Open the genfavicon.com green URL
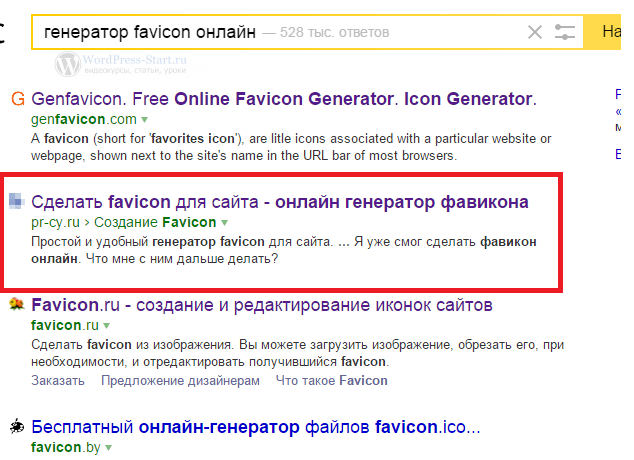Screen dimensions: 634x460 84,120
